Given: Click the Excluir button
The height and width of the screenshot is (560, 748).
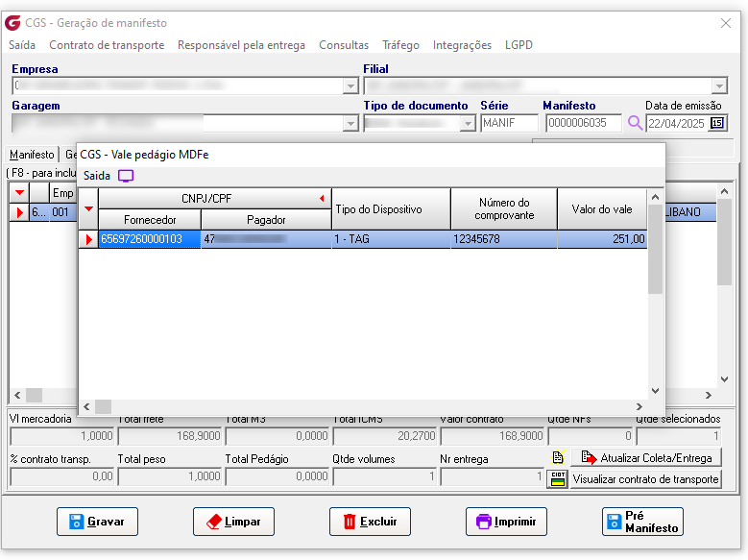Looking at the screenshot, I should [371, 522].
